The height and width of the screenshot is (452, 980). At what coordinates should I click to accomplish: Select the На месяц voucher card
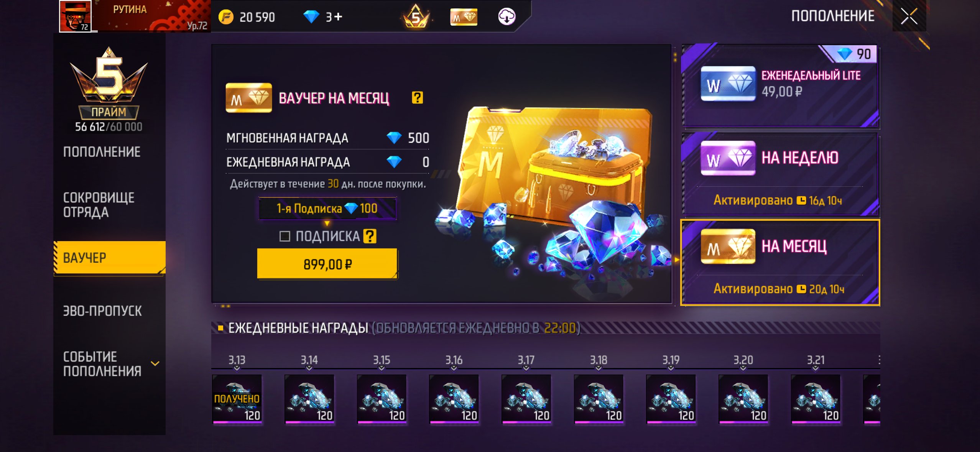(x=780, y=263)
